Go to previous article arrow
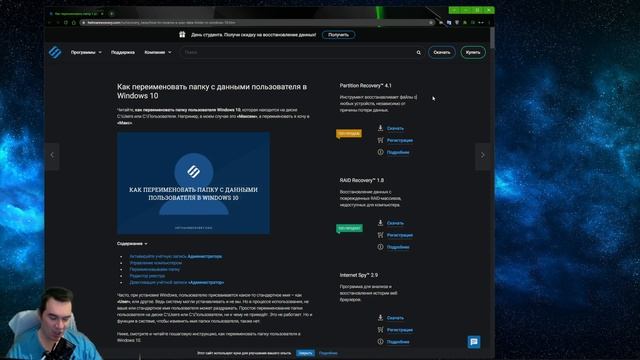640x360 pixels. [52, 156]
